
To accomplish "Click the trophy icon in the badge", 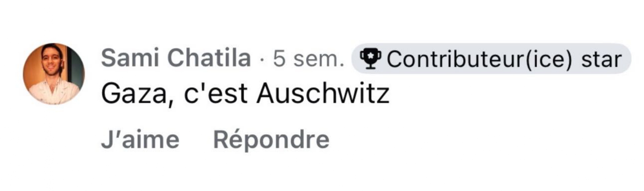I will (x=370, y=59).
